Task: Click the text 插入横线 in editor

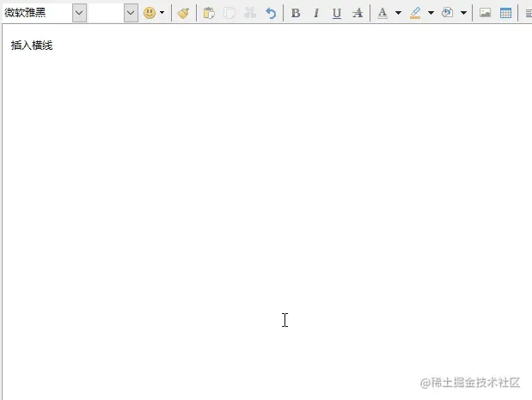Action: (x=32, y=45)
